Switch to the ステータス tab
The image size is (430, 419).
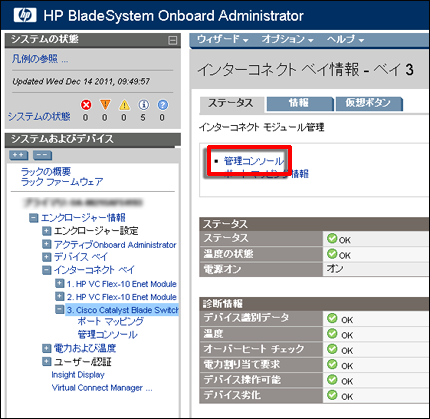tap(231, 104)
